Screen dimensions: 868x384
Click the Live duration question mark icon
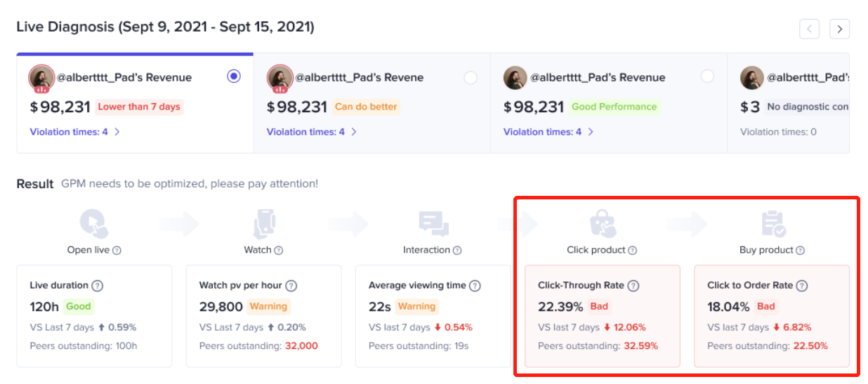click(x=98, y=286)
